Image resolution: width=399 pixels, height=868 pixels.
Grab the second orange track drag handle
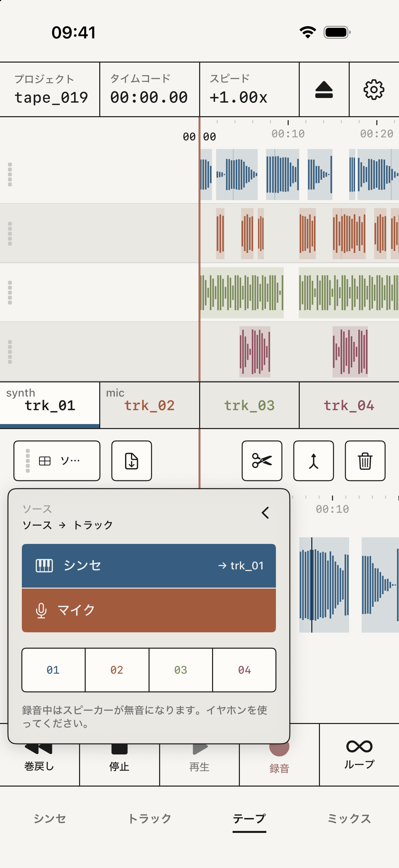(10, 233)
